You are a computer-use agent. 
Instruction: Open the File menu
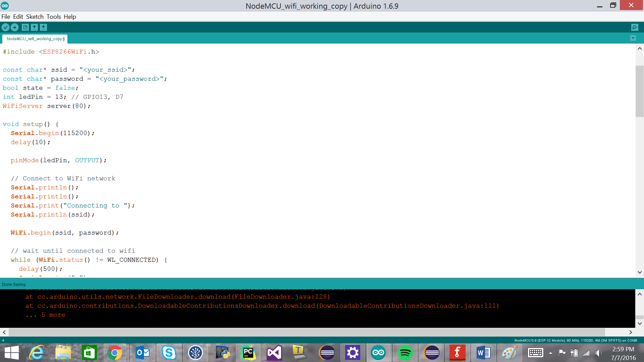pyautogui.click(x=6, y=17)
